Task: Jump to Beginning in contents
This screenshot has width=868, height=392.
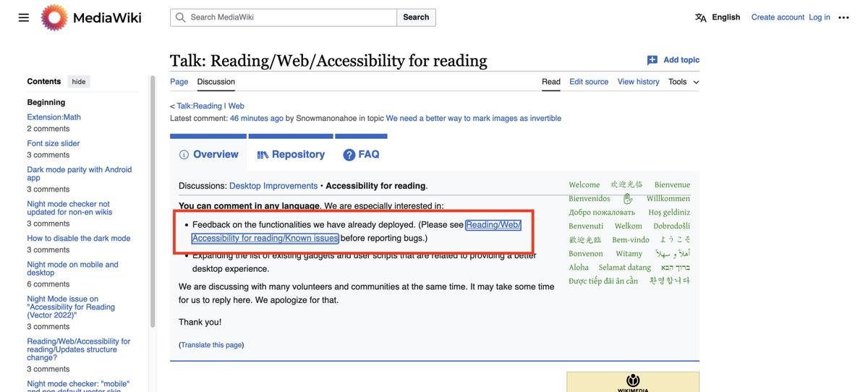Action: (46, 103)
